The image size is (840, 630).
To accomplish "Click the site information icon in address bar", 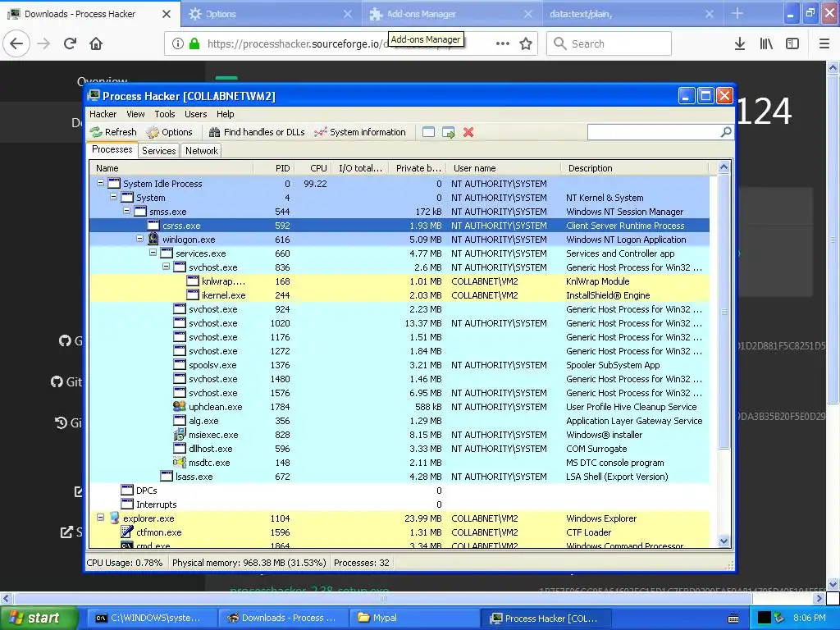I will [x=178, y=43].
